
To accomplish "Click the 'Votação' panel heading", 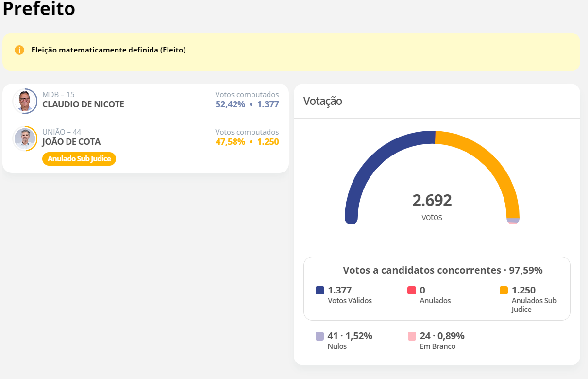I will [x=322, y=101].
